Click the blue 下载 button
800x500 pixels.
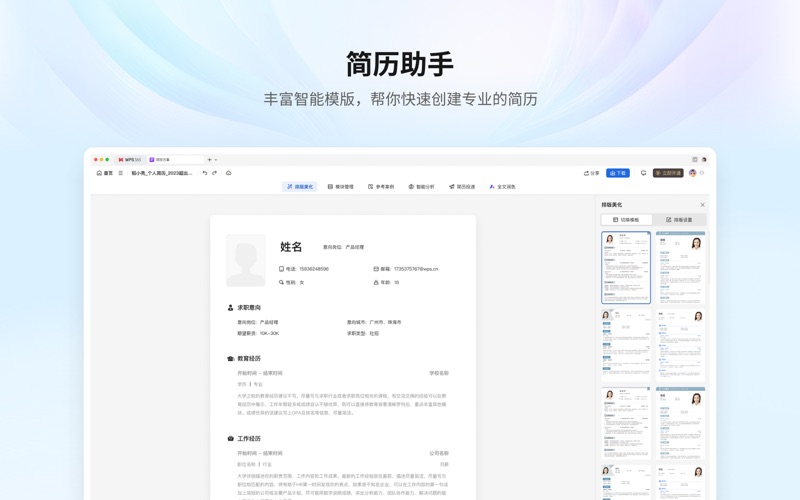(x=617, y=173)
